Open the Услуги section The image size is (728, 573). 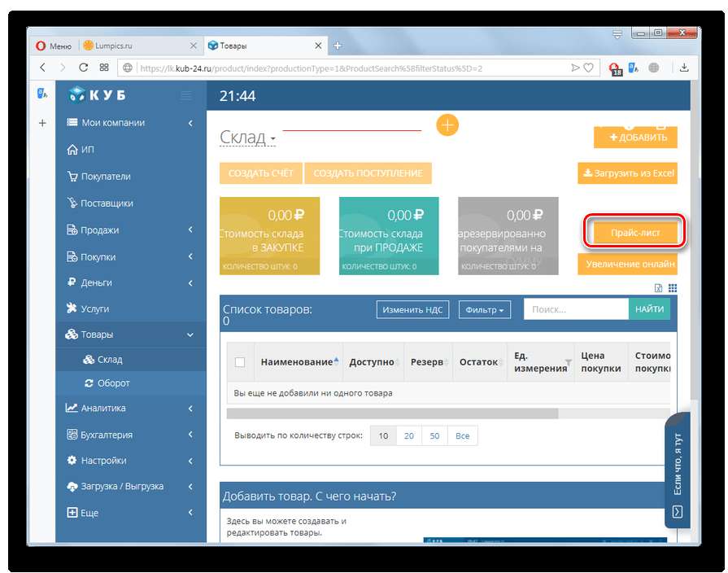coord(131,308)
